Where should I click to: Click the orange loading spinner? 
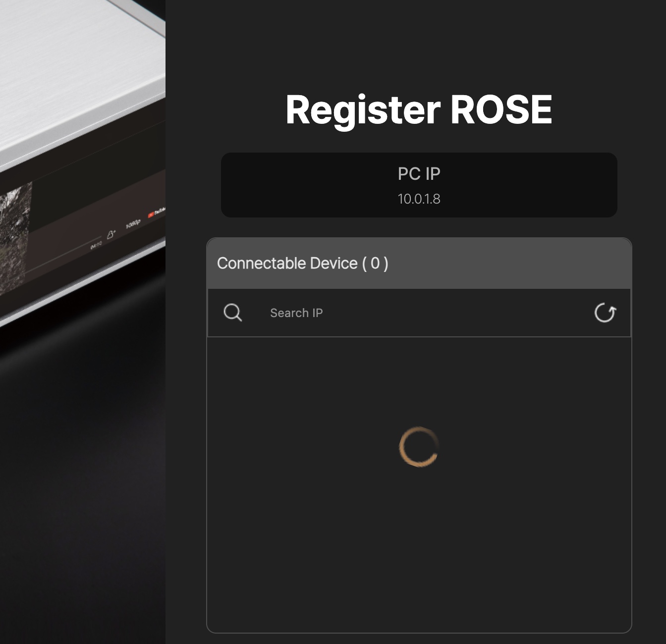[419, 447]
